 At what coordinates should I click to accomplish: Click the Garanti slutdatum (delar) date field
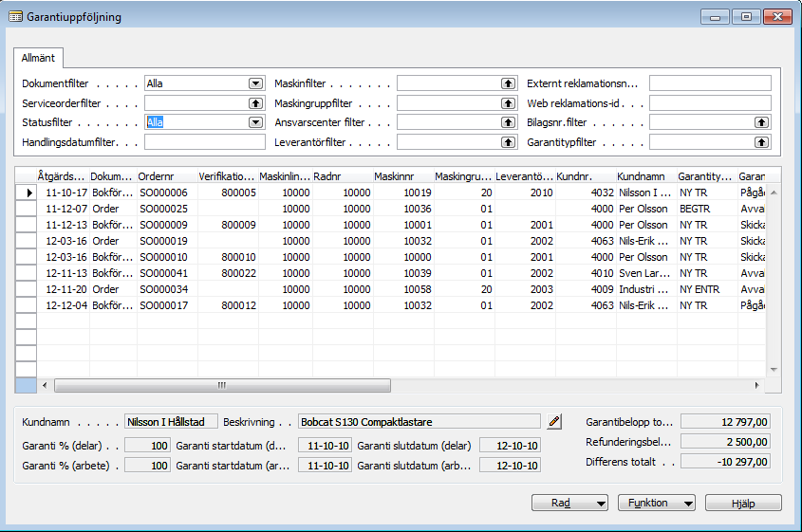[510, 446]
